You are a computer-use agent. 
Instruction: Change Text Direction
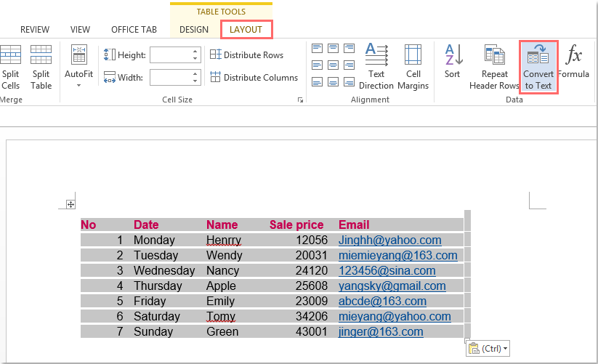tap(376, 67)
